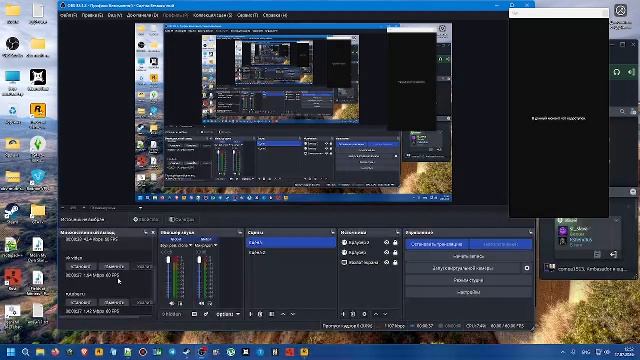
Task: Open the Настройки (Settings) button in Controls
Action: coord(469,292)
